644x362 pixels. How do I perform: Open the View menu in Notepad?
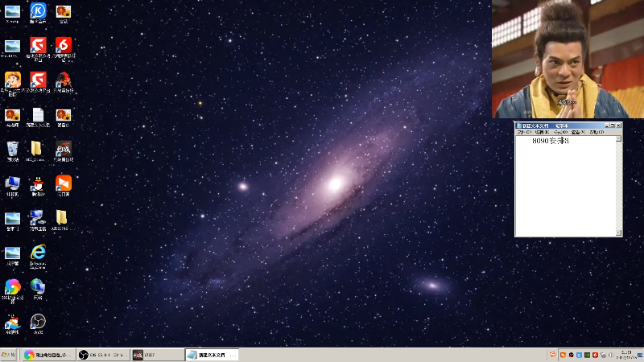click(578, 132)
